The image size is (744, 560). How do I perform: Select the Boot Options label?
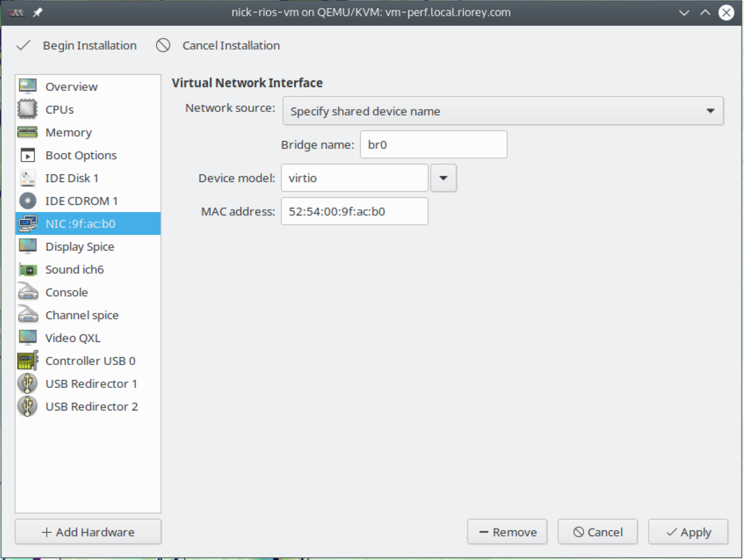81,155
